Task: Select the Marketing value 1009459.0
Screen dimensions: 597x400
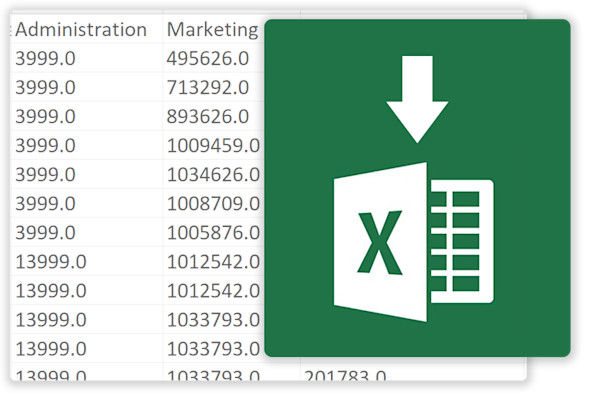Action: (x=213, y=145)
